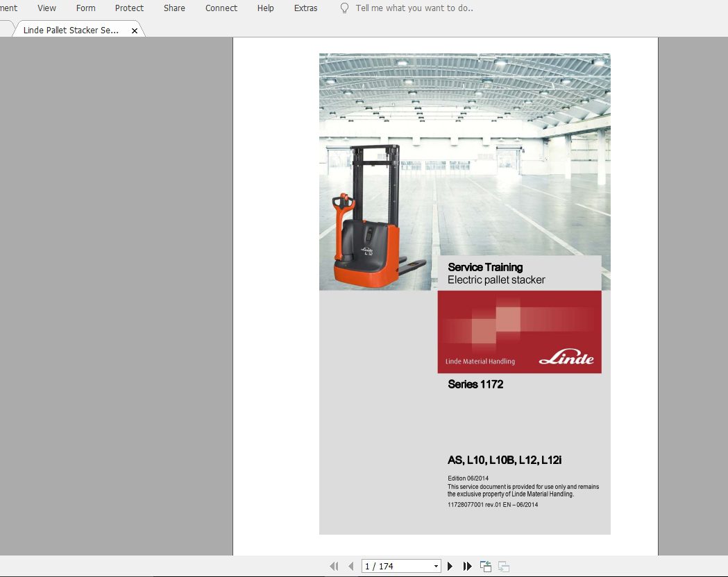The image size is (728, 577).
Task: Click the document number 11728077001 rev.01 line
Action: click(x=493, y=505)
